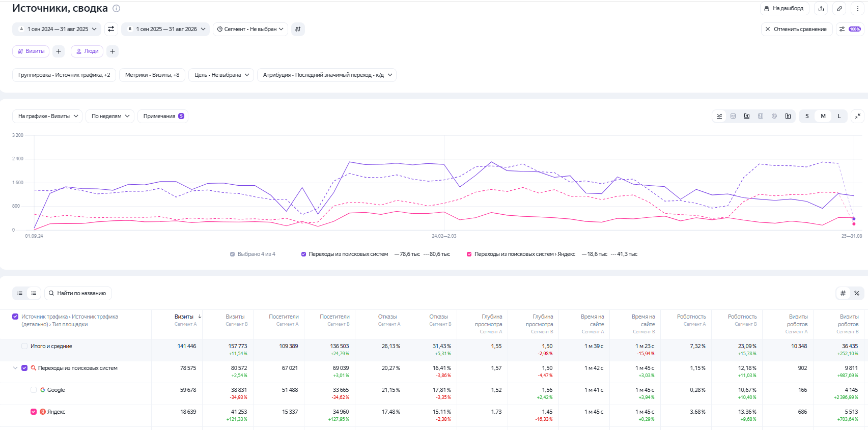Screen dimensions: 868x430
Task: Switch chart to pie chart view
Action: 774,116
